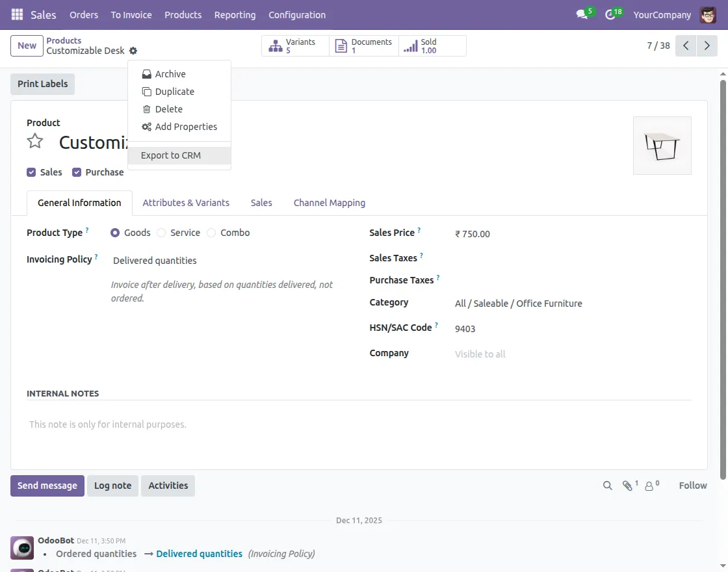Click the gear actions icon beside Customizable Desk
This screenshot has height=572, width=728.
click(x=133, y=51)
